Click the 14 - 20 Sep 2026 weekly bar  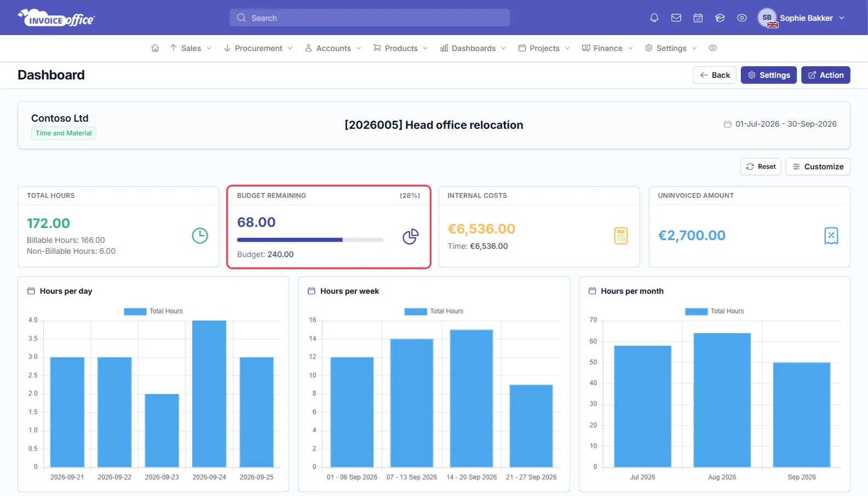click(x=472, y=398)
